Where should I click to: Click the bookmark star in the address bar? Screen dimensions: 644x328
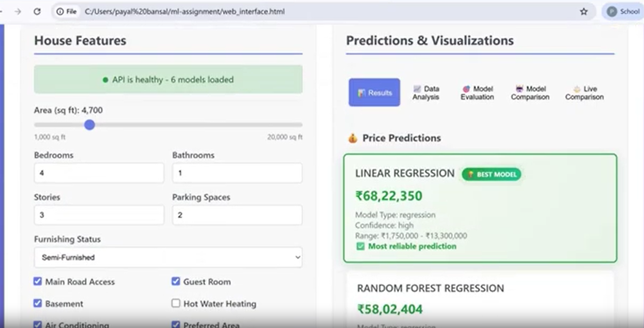coord(584,12)
